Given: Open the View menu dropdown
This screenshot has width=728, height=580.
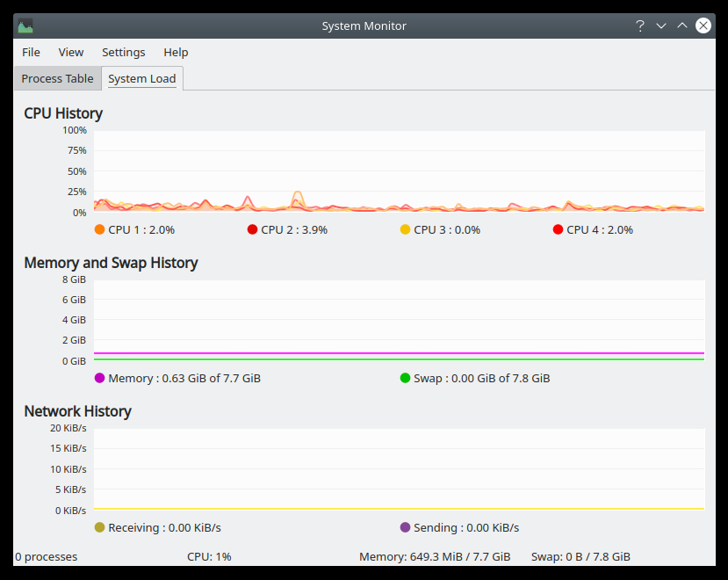Looking at the screenshot, I should tap(70, 52).
